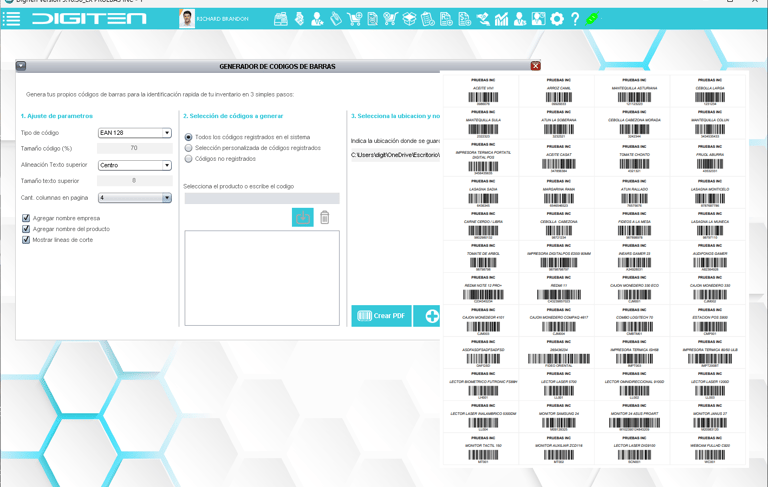The height and width of the screenshot is (487, 768).
Task: Open the hamburger main menu
Action: click(x=11, y=19)
